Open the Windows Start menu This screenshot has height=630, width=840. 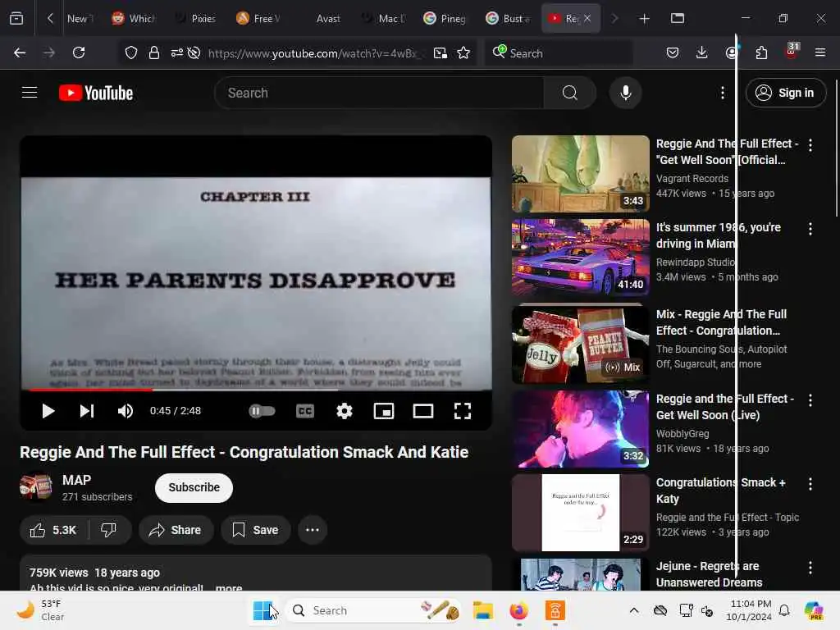pyautogui.click(x=262, y=610)
